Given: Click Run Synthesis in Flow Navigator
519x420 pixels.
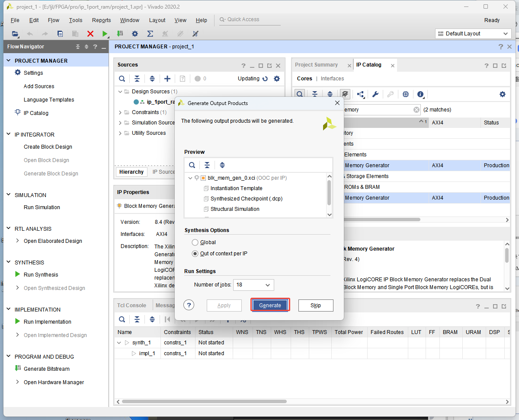Looking at the screenshot, I should click(x=41, y=275).
